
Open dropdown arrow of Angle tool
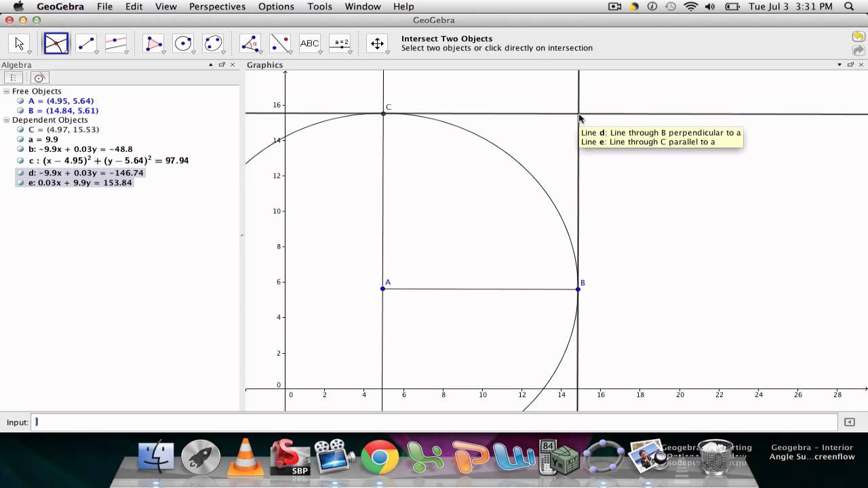click(260, 52)
